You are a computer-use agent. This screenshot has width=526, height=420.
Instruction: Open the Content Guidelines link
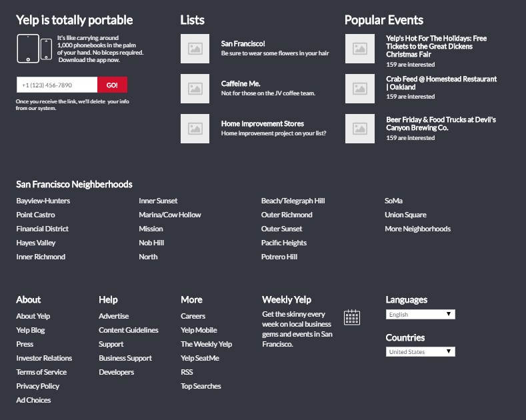coord(129,330)
